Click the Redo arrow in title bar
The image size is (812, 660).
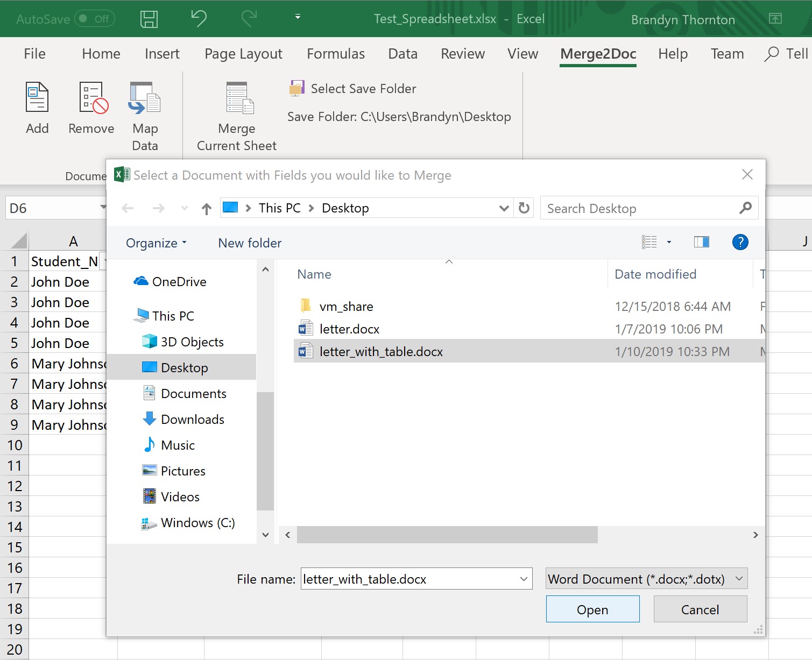tap(249, 19)
